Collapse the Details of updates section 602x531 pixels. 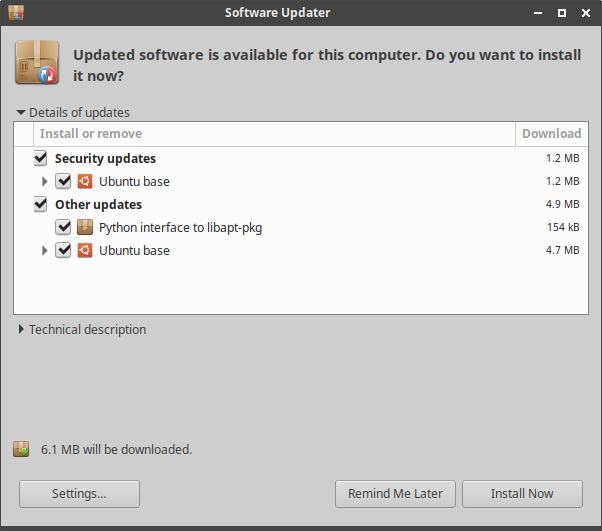[21, 112]
